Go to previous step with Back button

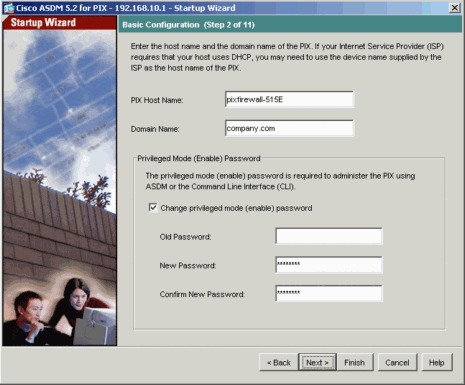(x=279, y=362)
